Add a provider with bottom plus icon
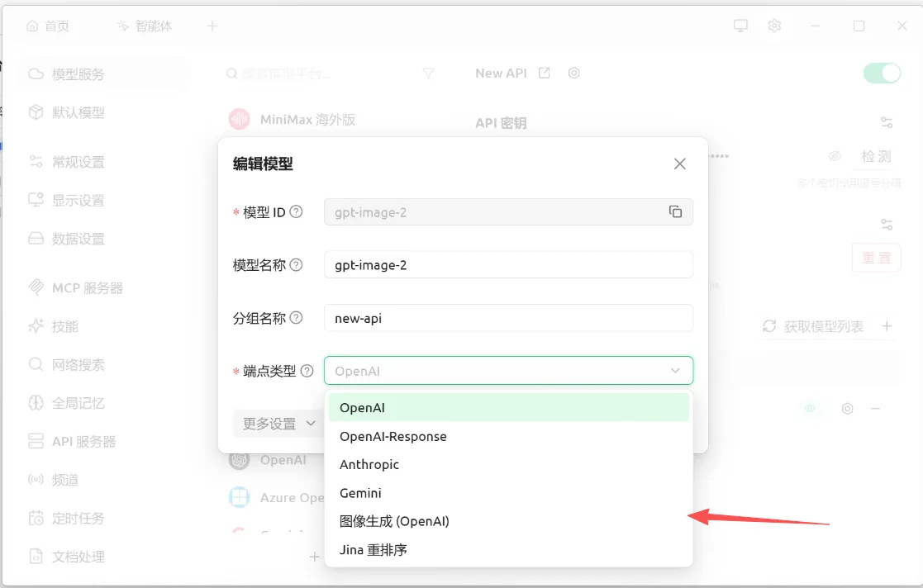Viewport: 923px width, 588px height. point(315,557)
